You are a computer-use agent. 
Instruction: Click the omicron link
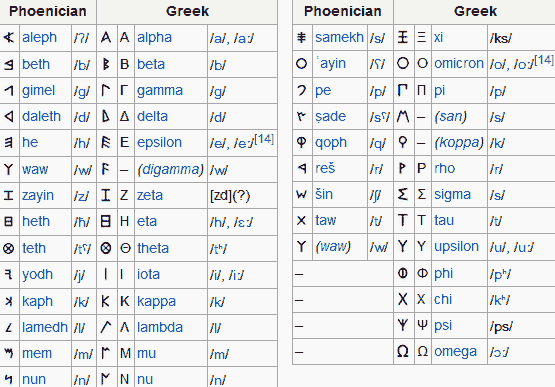pos(459,63)
